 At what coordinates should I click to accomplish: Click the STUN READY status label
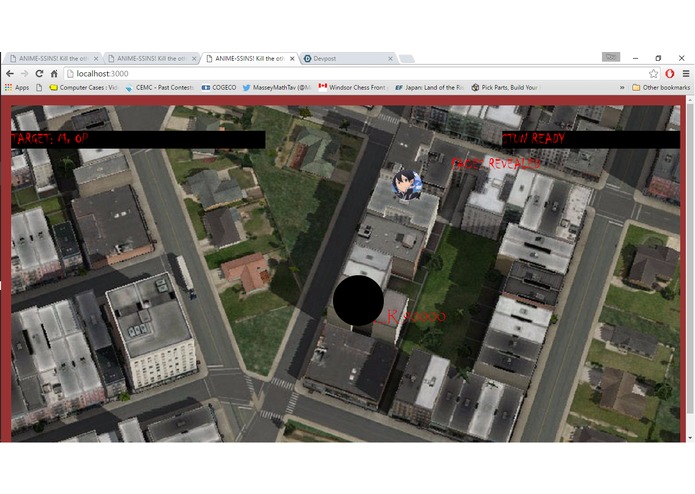click(534, 139)
